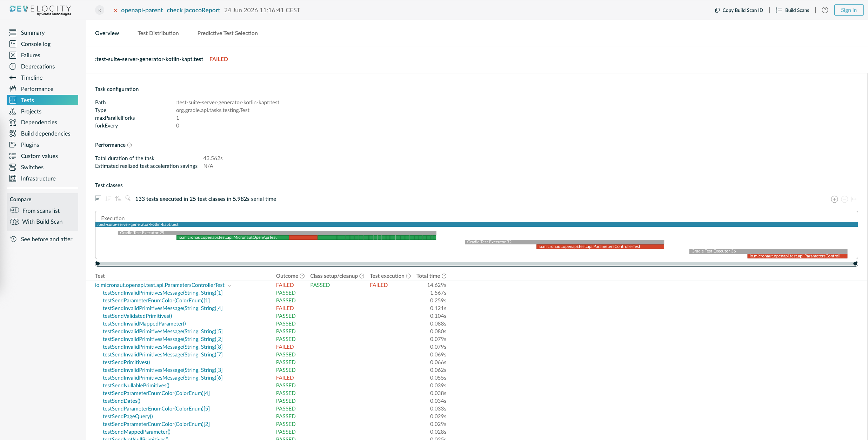Click the Sign in button

(x=849, y=10)
